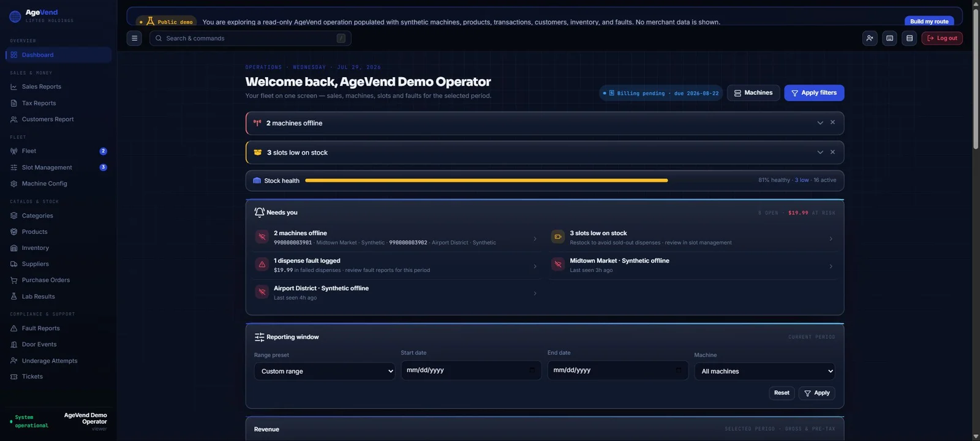Dismiss the 2 machines offline alert
This screenshot has width=980, height=441.
click(x=832, y=123)
